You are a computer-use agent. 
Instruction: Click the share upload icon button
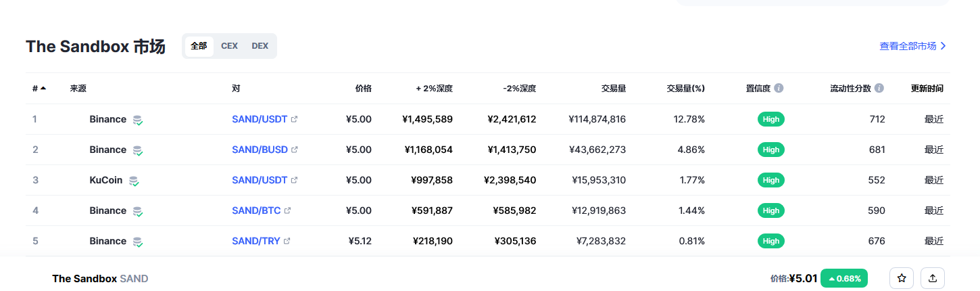[933, 278]
